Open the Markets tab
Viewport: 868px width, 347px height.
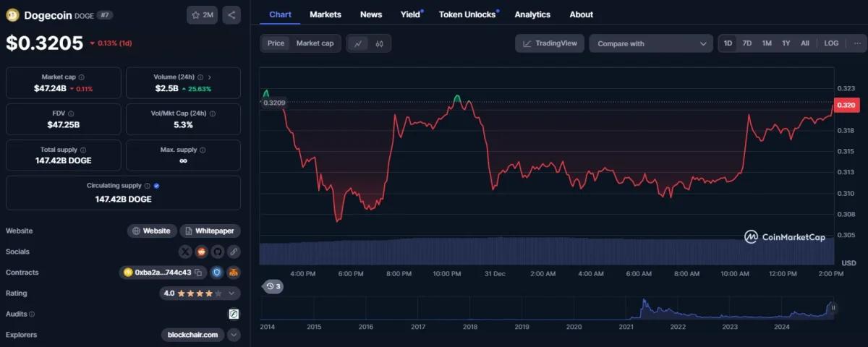point(325,14)
